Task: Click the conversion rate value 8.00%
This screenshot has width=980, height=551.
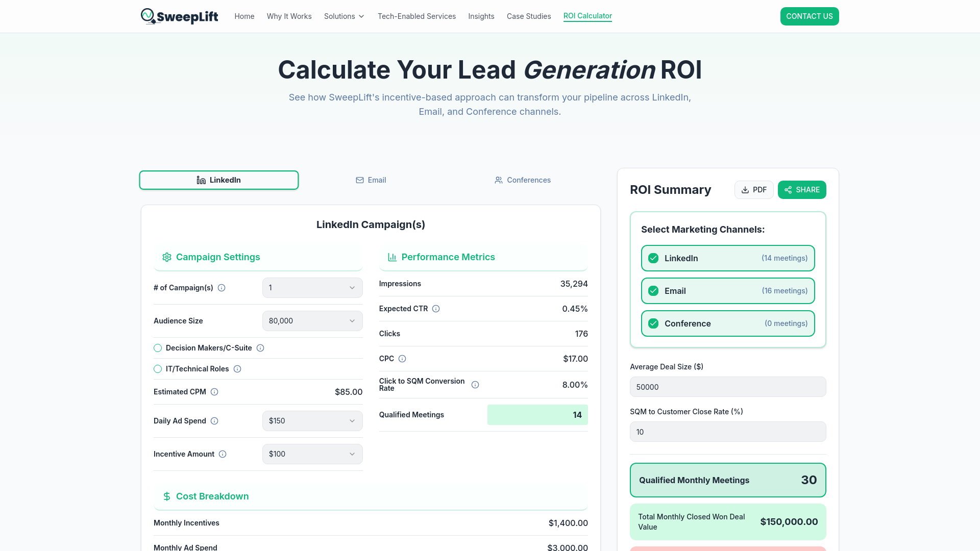Action: [575, 385]
